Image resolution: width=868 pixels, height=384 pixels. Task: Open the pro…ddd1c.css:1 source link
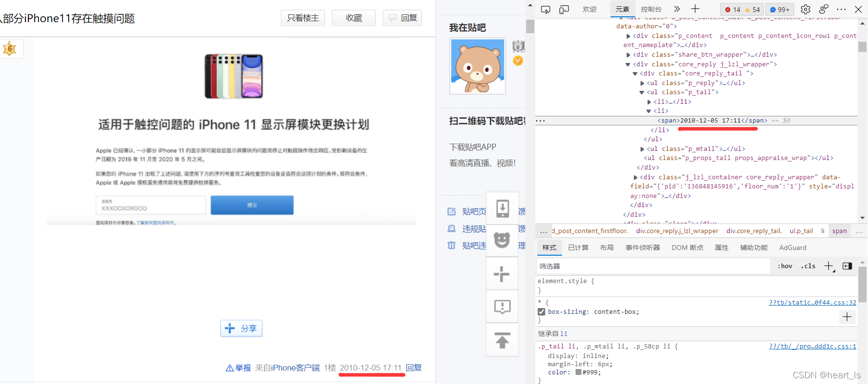tap(812, 347)
